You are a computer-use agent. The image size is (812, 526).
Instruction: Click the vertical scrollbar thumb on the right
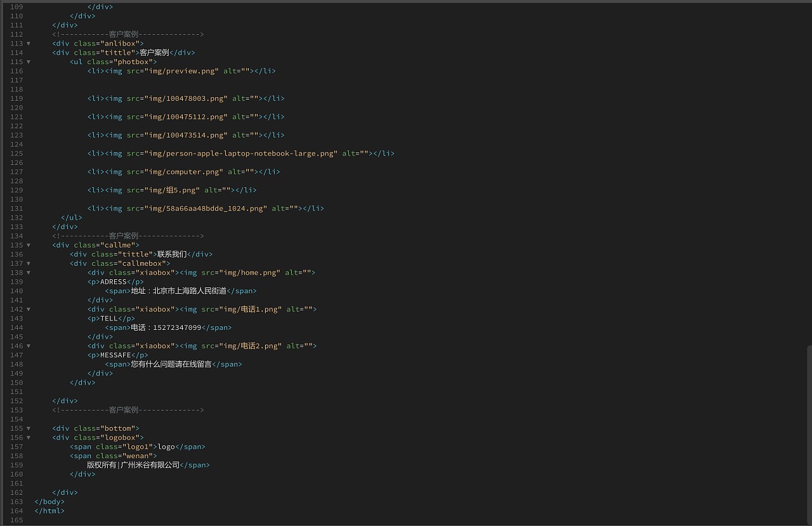point(809,435)
